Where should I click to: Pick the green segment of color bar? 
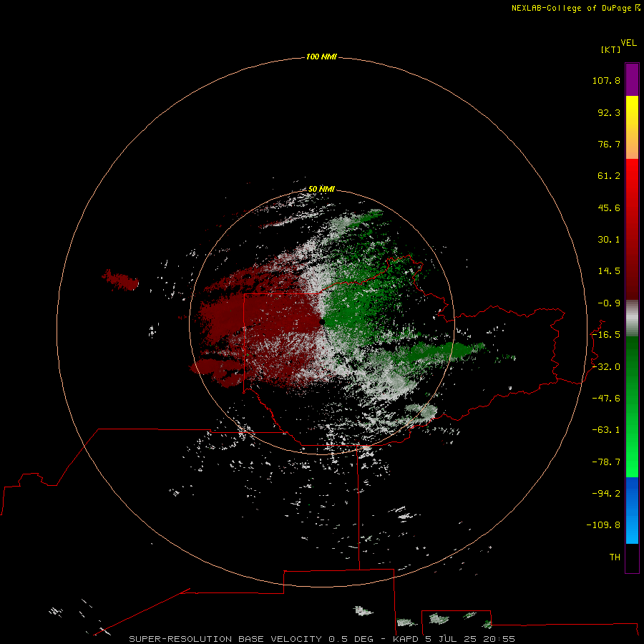pyautogui.click(x=632, y=406)
